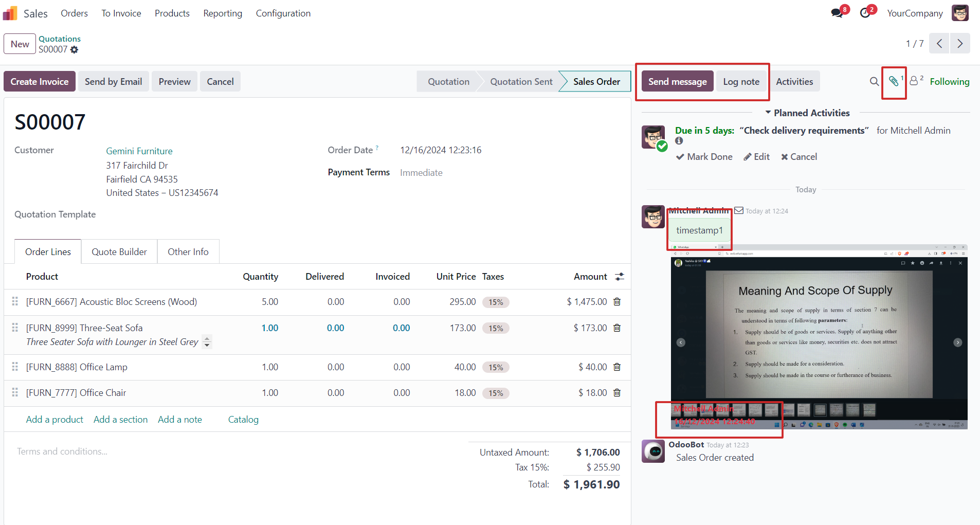
Task: Grab drag handle of Acoustic Bloc Screens row
Action: tap(15, 302)
